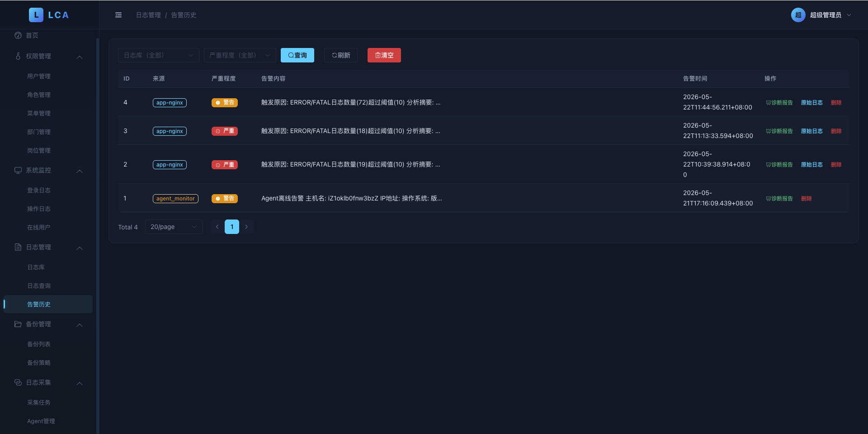Image resolution: width=868 pixels, height=434 pixels.
Task: Open 操作日志 menu item
Action: click(48, 209)
